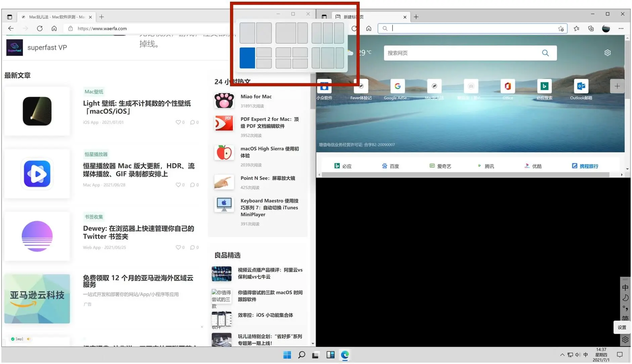Open Light 壁纸 article title
Image resolution: width=632 pixels, height=364 pixels.
137,107
